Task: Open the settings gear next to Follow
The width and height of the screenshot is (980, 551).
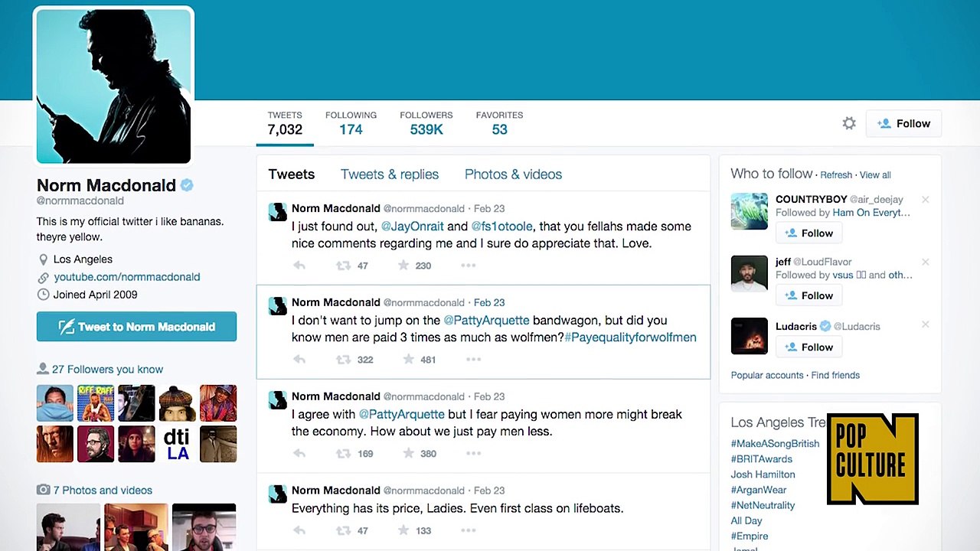Action: [848, 123]
